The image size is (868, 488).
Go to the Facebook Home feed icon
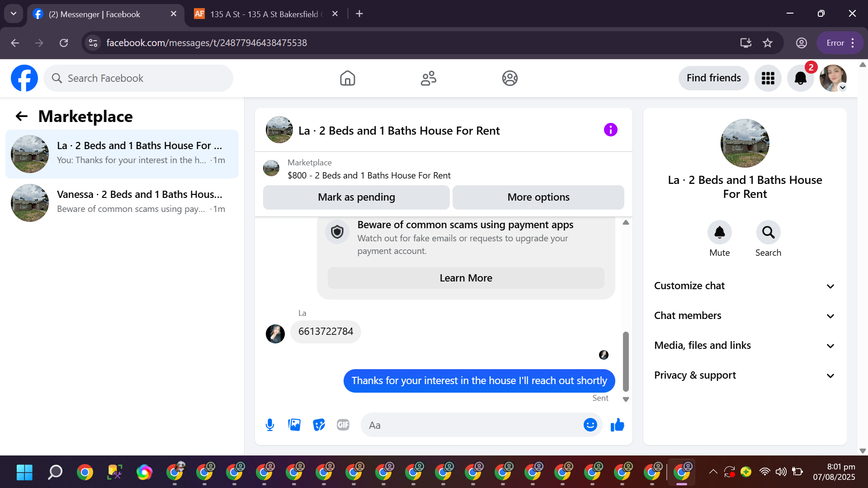[x=347, y=78]
